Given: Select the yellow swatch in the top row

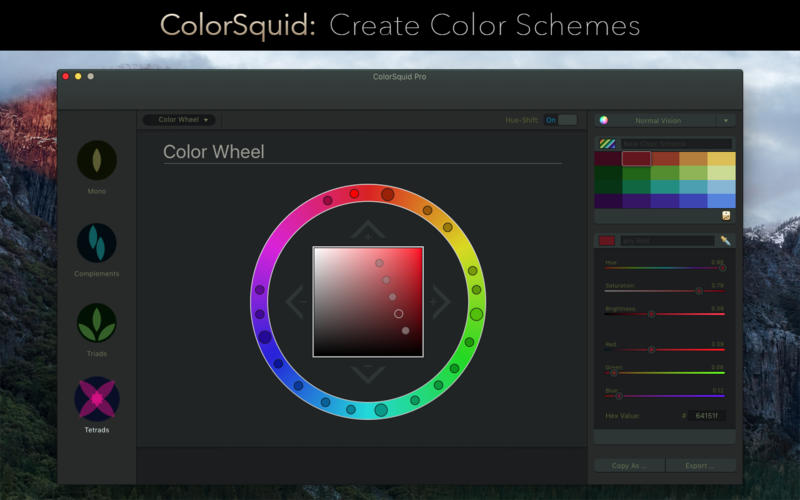Looking at the screenshot, I should (x=721, y=159).
